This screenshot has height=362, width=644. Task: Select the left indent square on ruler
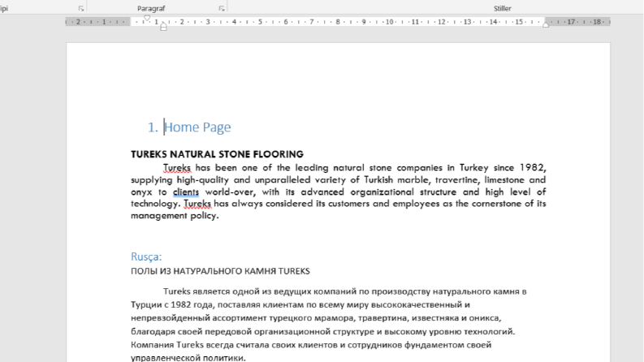click(x=163, y=28)
